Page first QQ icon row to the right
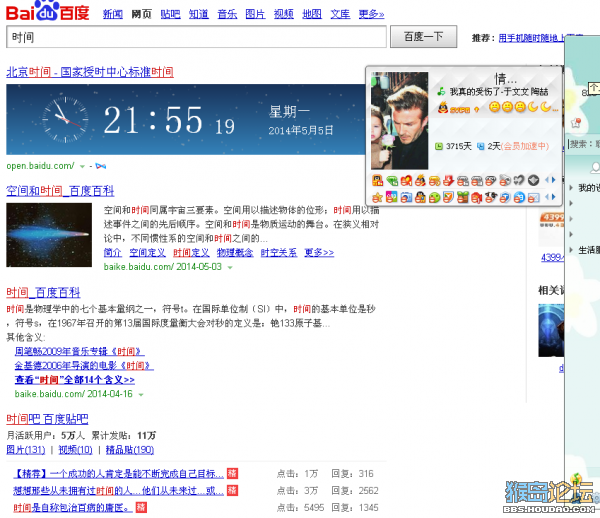Image resolution: width=600 pixels, height=518 pixels. tap(553, 180)
